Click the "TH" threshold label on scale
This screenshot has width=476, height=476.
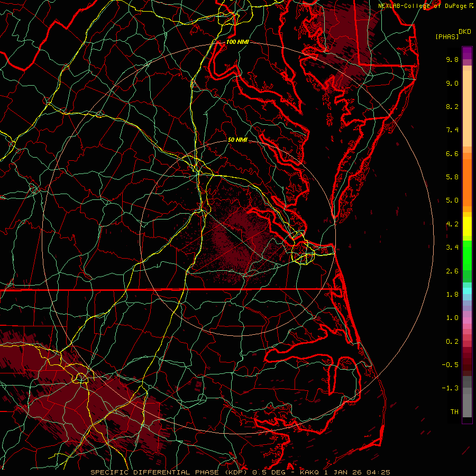[x=454, y=412]
